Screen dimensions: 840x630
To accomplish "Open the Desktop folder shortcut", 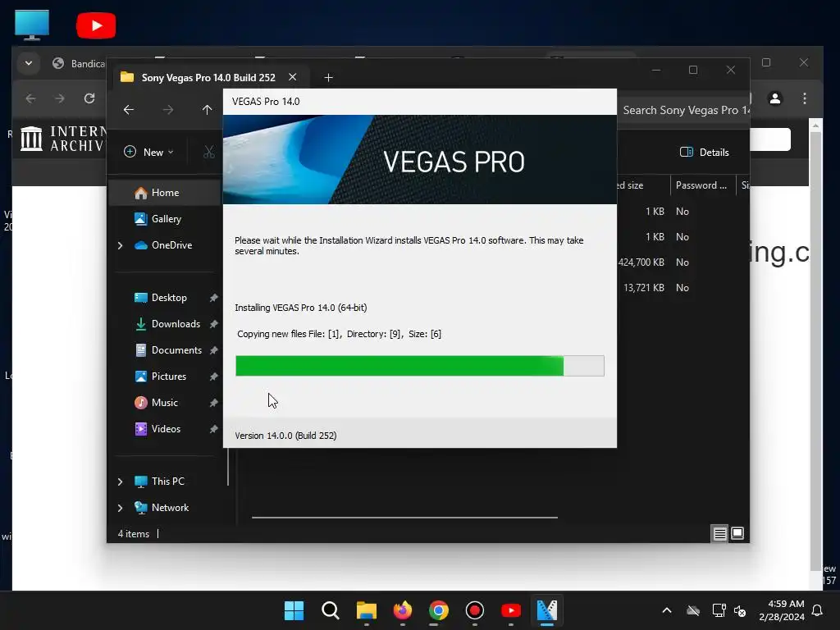I will click(x=169, y=298).
